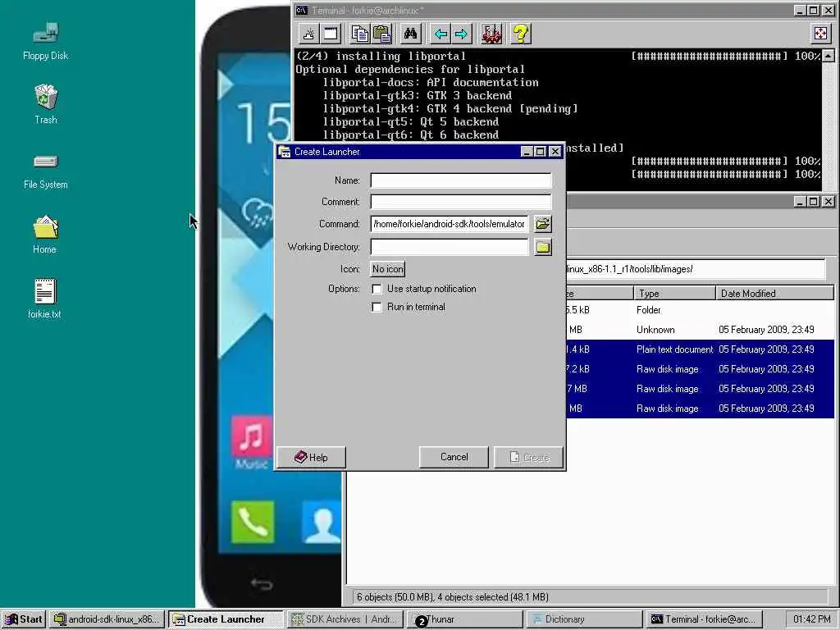
Task: Select the Plain text document row
Action: [x=700, y=349]
